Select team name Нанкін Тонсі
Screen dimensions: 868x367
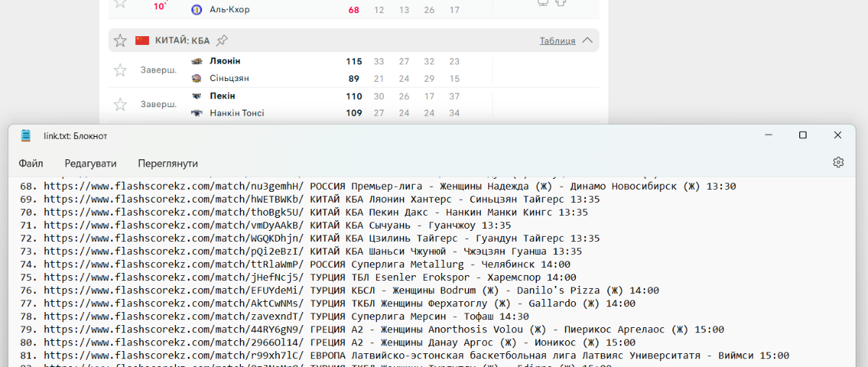(237, 113)
